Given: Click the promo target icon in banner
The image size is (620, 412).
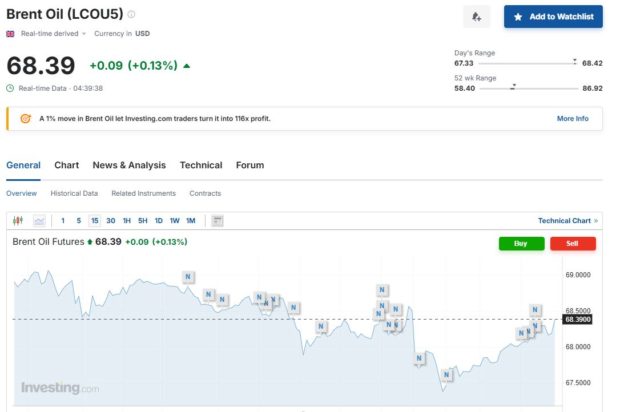Looking at the screenshot, I should point(25,118).
